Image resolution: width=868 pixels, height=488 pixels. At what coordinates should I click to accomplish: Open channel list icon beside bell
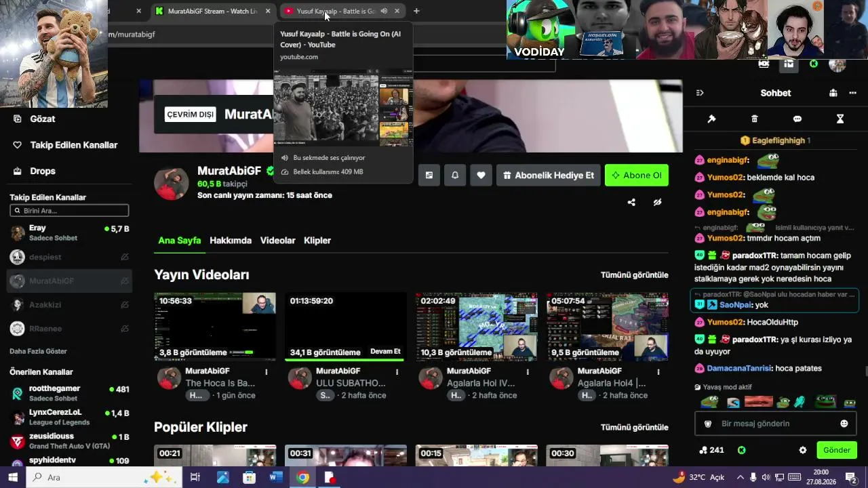(429, 175)
